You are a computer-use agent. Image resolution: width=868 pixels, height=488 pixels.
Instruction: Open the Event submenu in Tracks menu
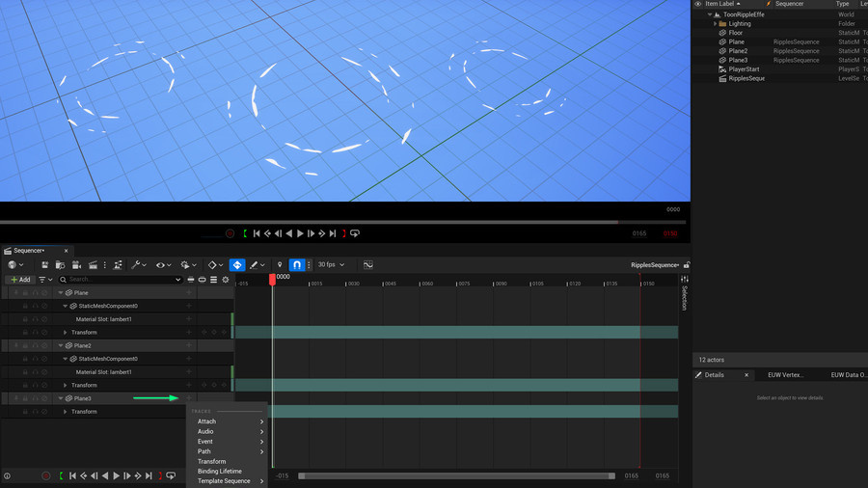pos(227,442)
